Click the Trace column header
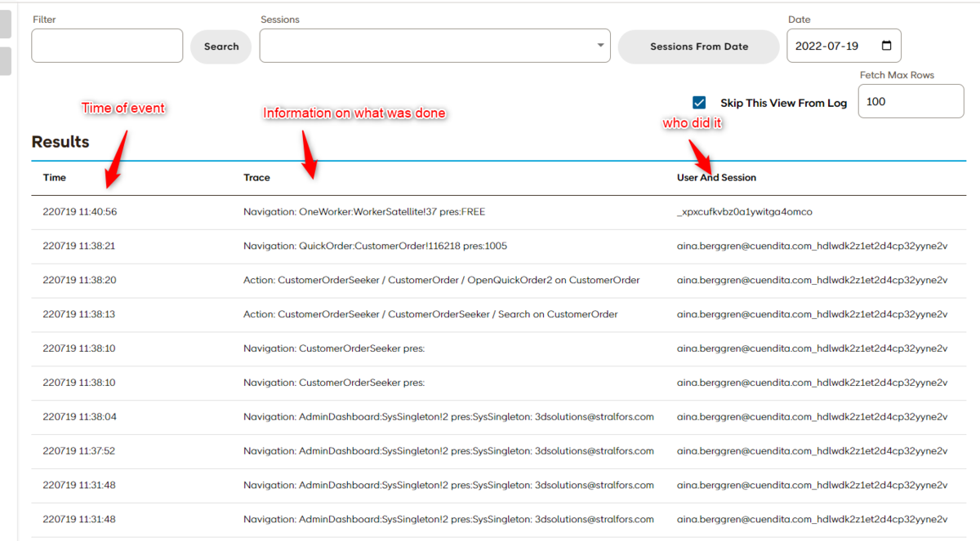Screen dimensions: 980x541 pyautogui.click(x=256, y=177)
